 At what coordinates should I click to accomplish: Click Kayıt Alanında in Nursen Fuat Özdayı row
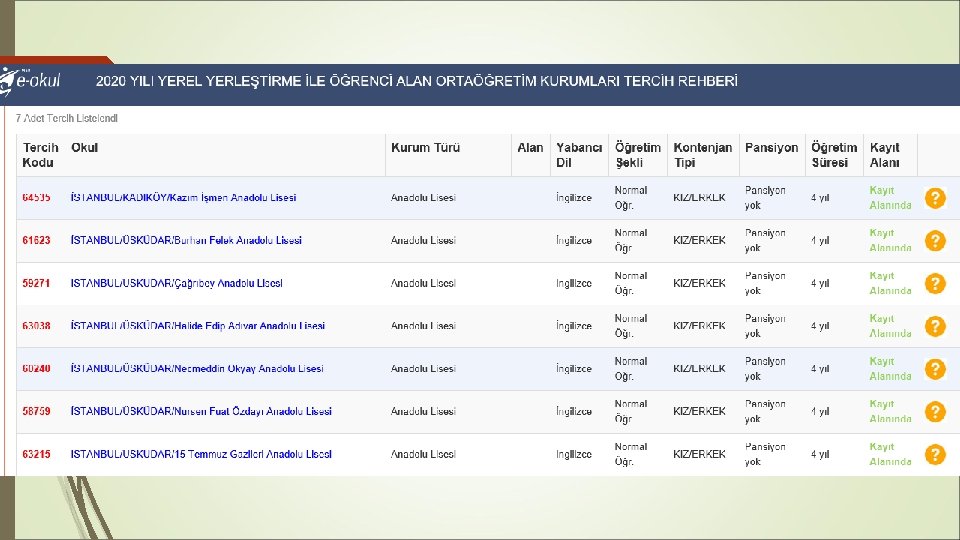890,411
